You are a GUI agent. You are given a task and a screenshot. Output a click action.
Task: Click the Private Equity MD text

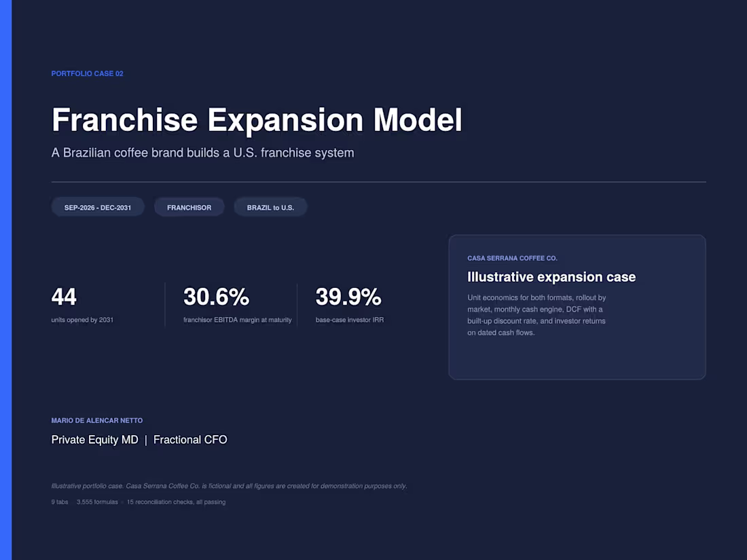(x=95, y=440)
